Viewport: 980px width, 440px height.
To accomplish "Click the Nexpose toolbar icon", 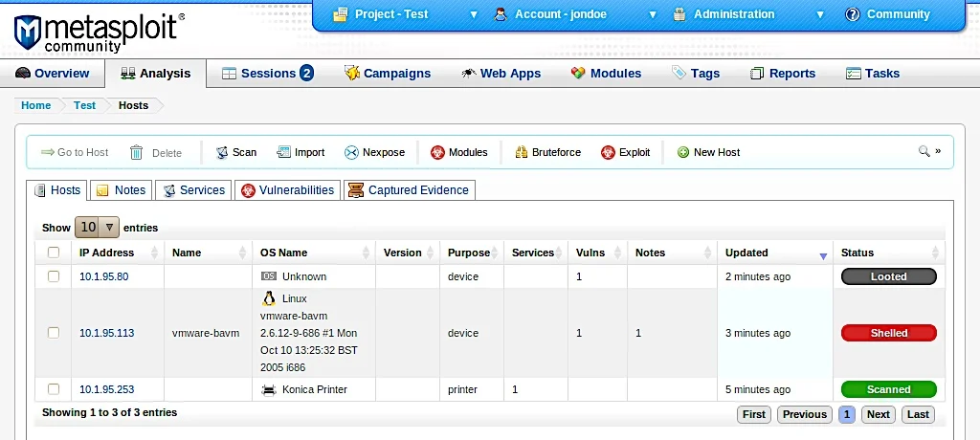I will pyautogui.click(x=351, y=152).
